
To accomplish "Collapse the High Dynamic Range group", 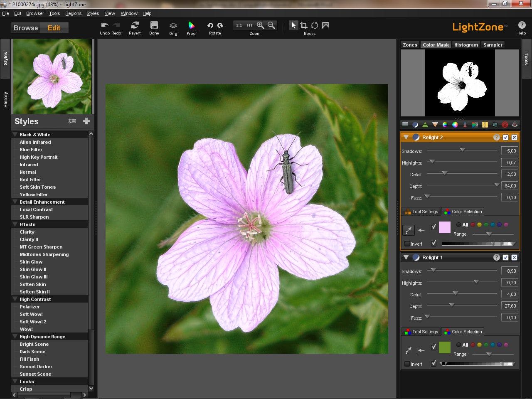I will 15,337.
